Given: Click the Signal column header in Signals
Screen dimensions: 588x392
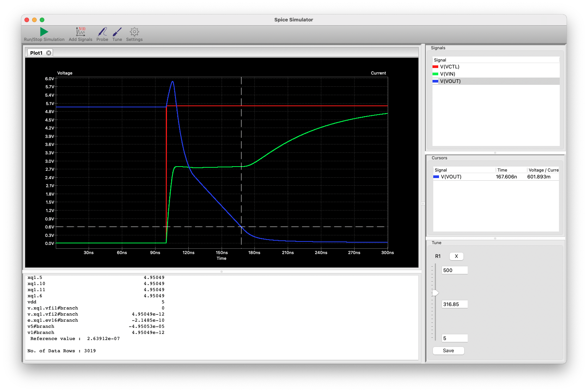Looking at the screenshot, I should 496,60.
